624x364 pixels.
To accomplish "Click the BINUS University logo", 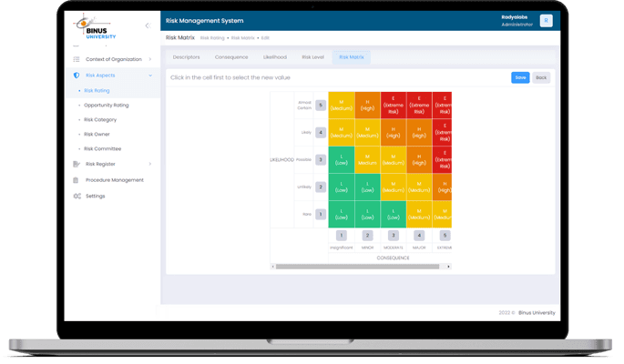I will pyautogui.click(x=95, y=27).
